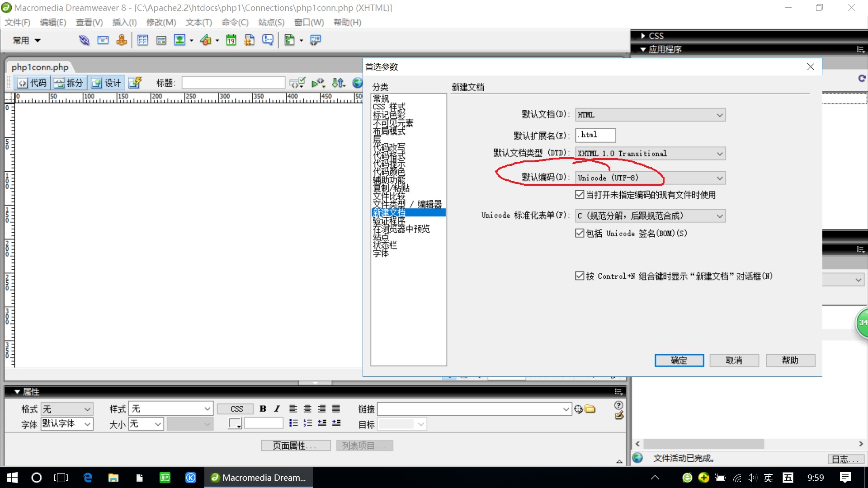Viewport: 868px width, 488px height.
Task: Expand the CSS panel group
Action: click(x=643, y=36)
